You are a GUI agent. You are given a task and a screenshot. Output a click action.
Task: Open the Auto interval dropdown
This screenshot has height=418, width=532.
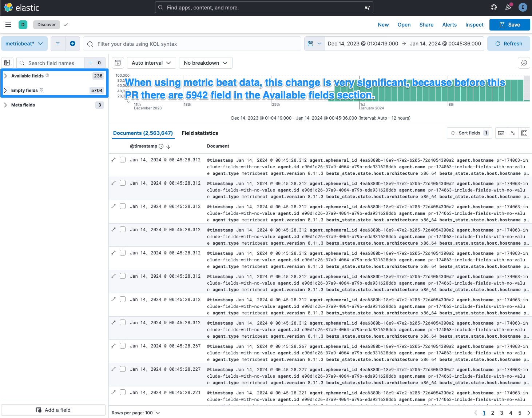tap(151, 63)
